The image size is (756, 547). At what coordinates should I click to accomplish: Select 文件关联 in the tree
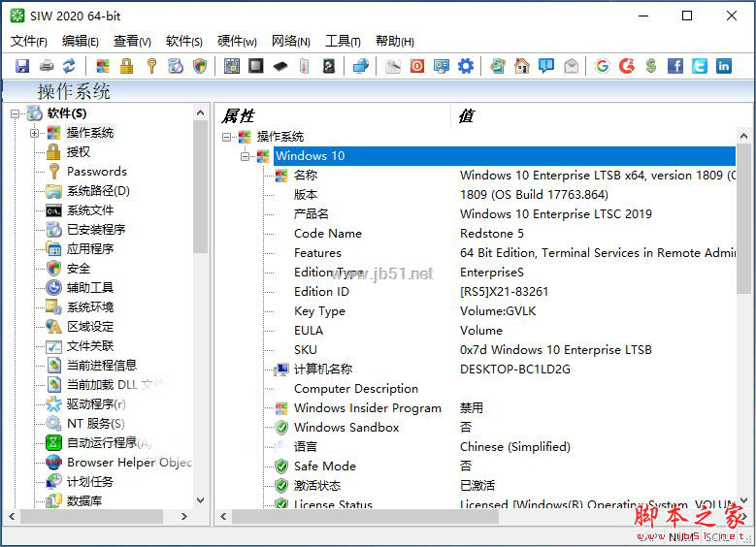90,346
